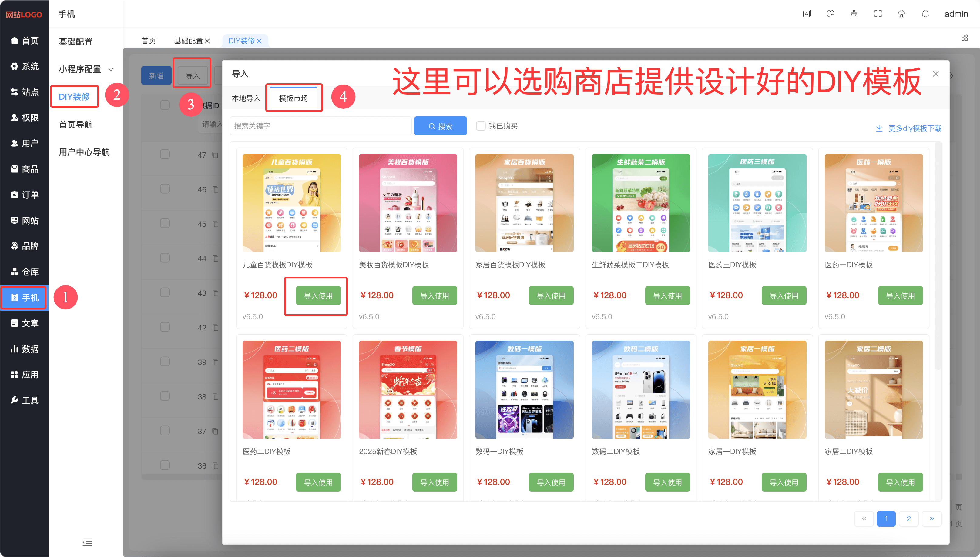The image size is (980, 557).
Task: Open 订单 in the sidebar
Action: 25,195
